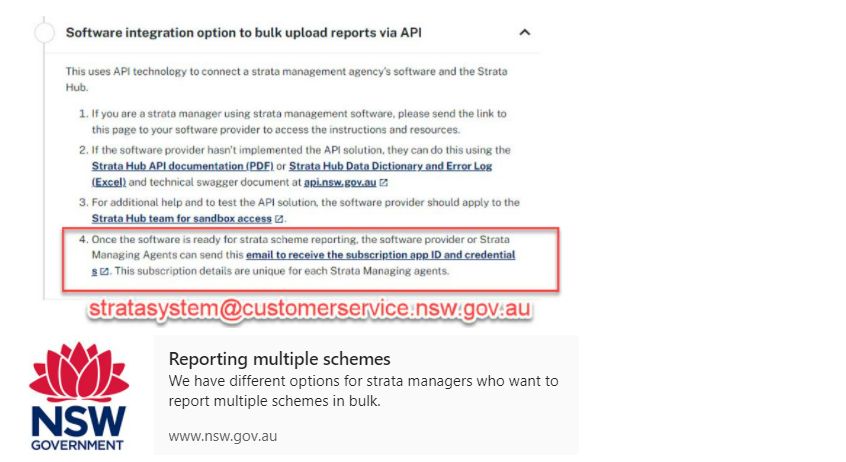
Task: Select the circle marker beside Software integration heading
Action: tap(45, 32)
